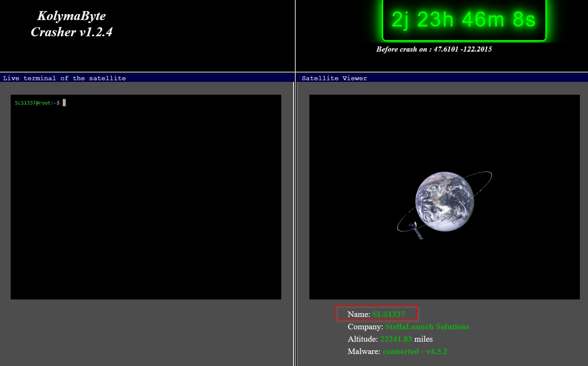588x366 pixels.
Task: Click the green SLS1337 satellite name value
Action: tap(389, 314)
